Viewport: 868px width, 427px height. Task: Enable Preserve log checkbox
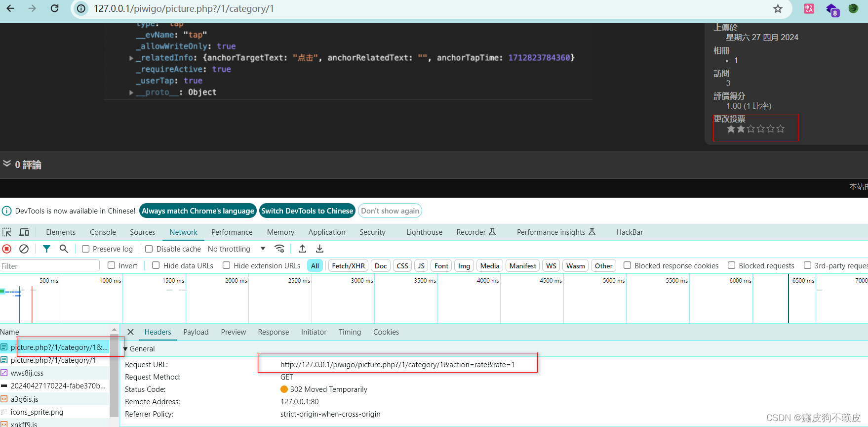[85, 249]
